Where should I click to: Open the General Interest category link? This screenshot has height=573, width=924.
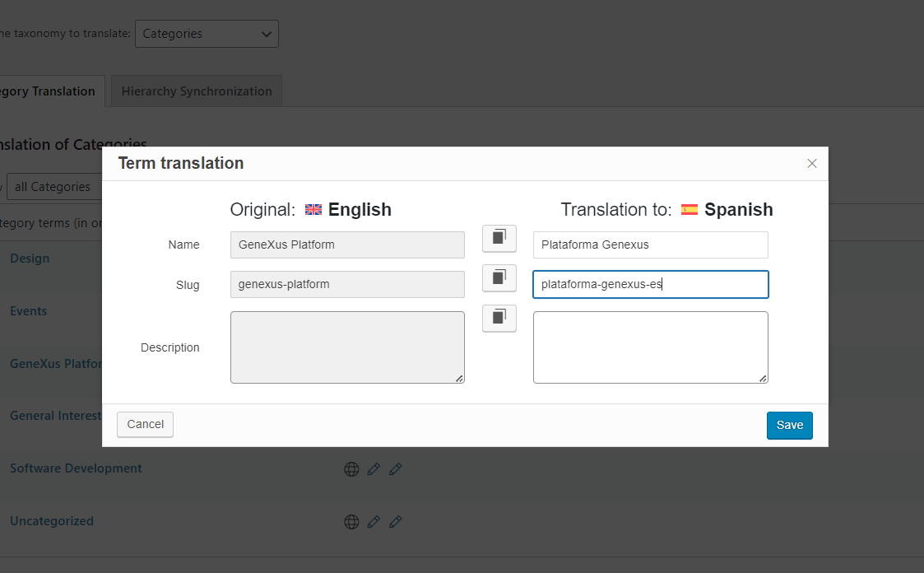point(56,416)
